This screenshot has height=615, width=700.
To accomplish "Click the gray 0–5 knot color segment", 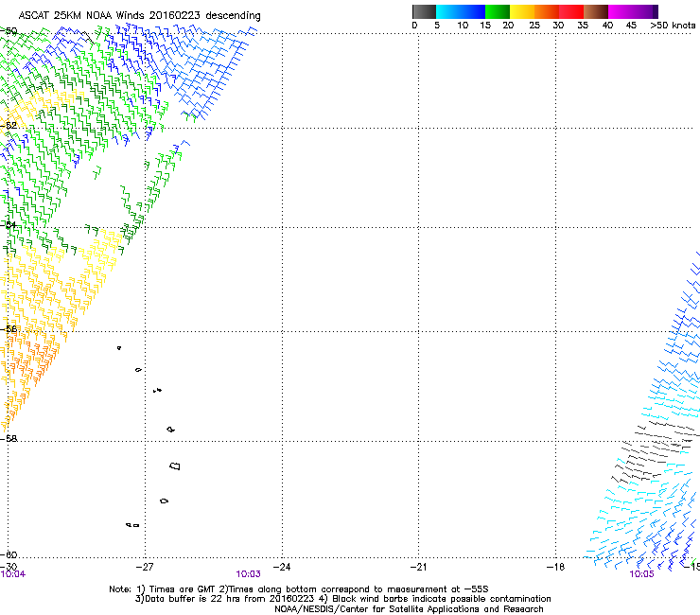I will pos(424,11).
